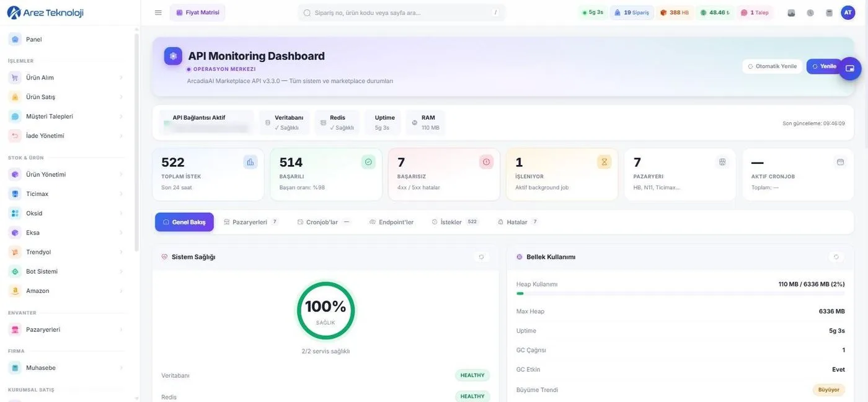Expand the Ürün Alım submenu chevron
Viewport: 868px width, 402px height.
[121, 78]
